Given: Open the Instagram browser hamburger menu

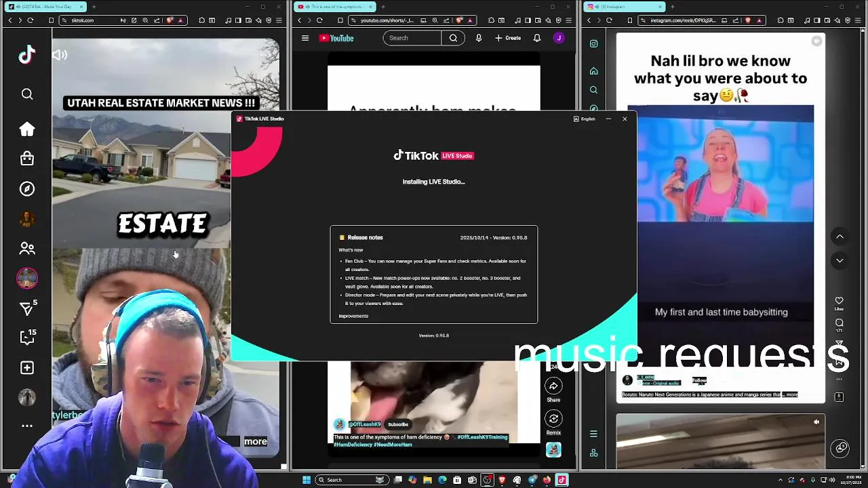Looking at the screenshot, I should pos(858,20).
